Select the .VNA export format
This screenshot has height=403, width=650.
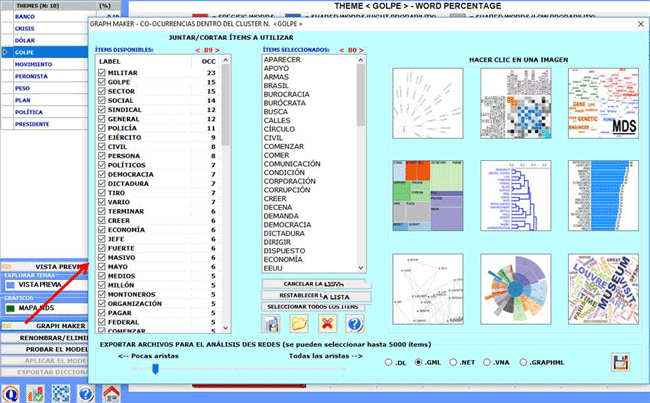487,362
